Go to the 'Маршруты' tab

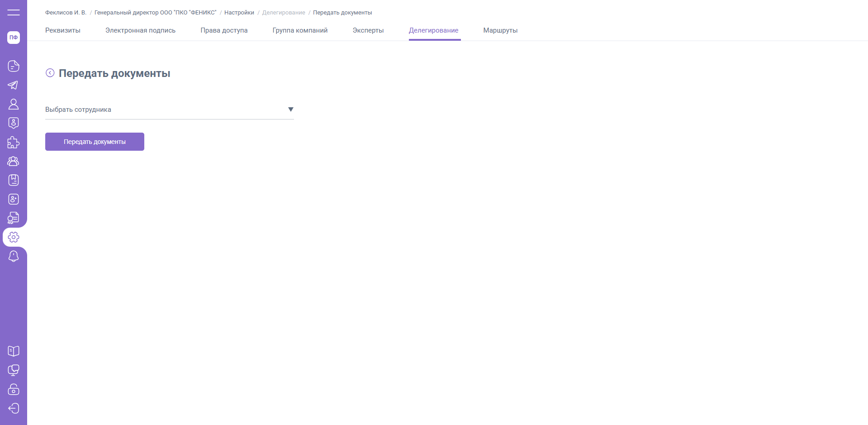pos(500,30)
